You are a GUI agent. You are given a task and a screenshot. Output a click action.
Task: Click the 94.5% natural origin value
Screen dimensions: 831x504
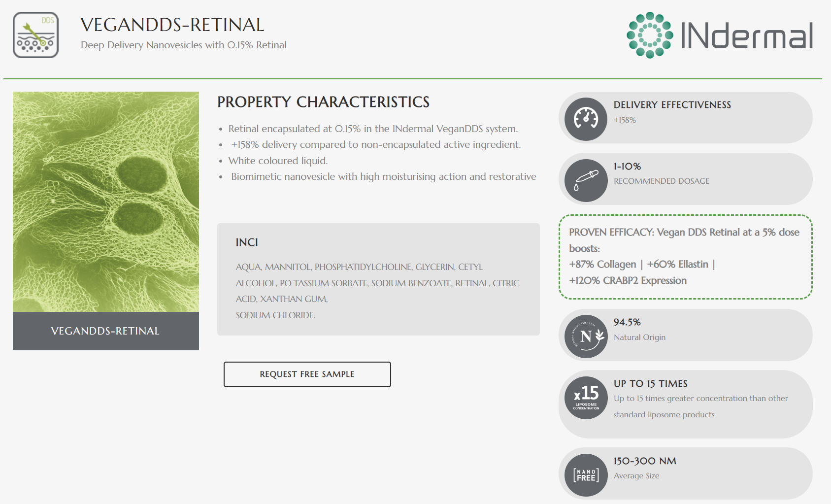[627, 322]
